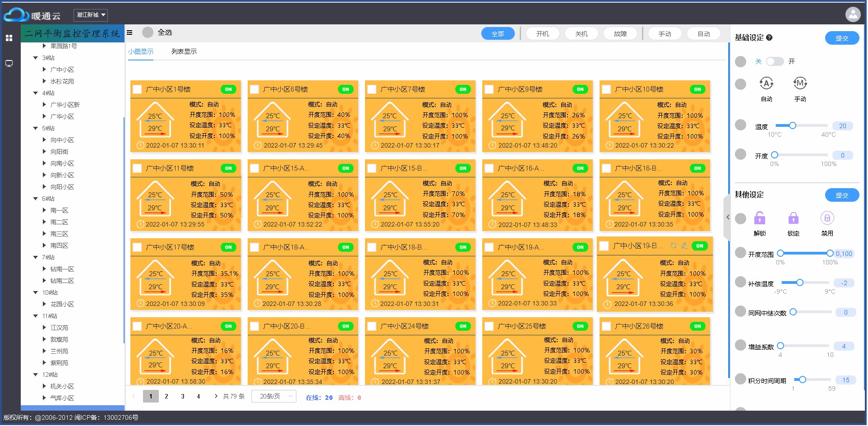
Task: Collapse the right settings panel arrow
Action: point(728,217)
